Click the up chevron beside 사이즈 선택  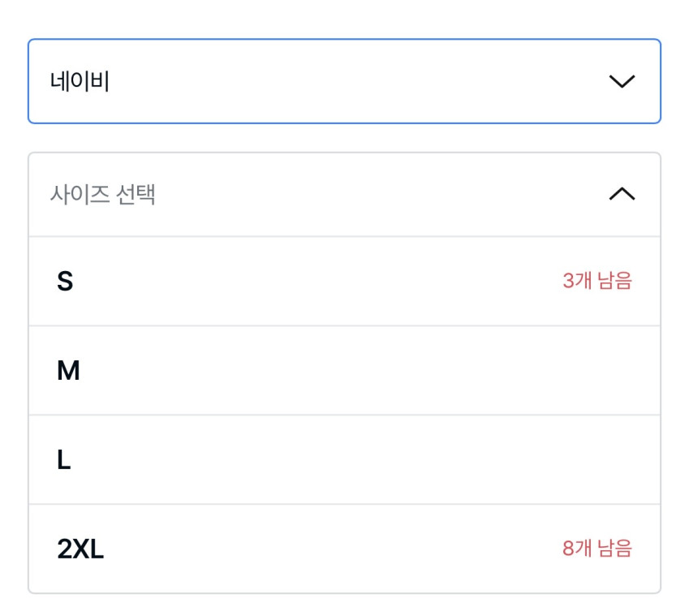point(621,195)
